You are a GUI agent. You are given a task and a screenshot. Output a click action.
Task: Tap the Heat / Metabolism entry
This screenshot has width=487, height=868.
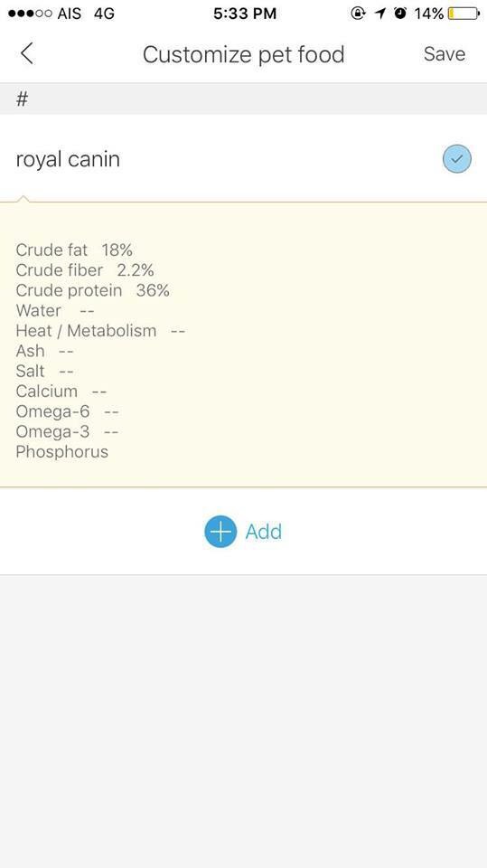(x=100, y=331)
